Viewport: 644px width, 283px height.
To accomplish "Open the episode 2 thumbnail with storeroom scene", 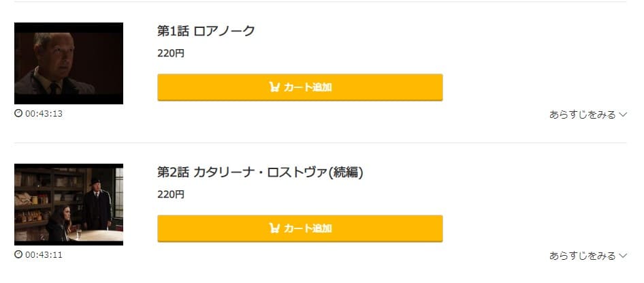I will coord(69,205).
